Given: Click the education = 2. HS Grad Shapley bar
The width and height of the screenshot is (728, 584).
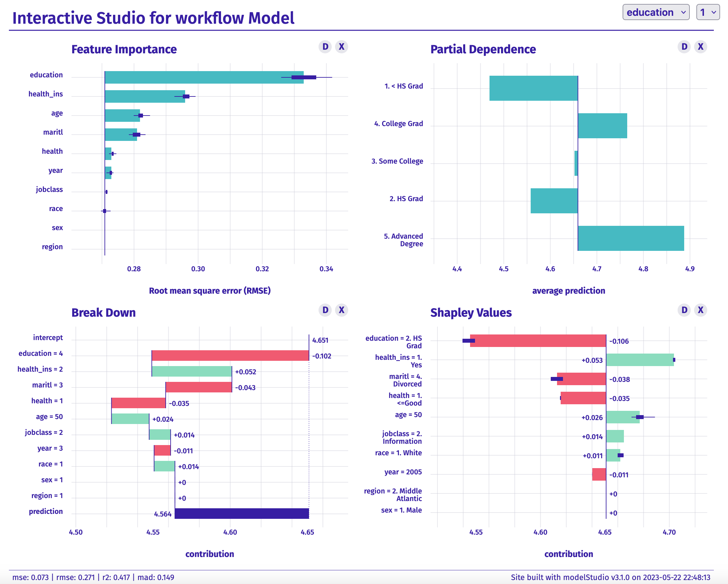Looking at the screenshot, I should click(538, 341).
